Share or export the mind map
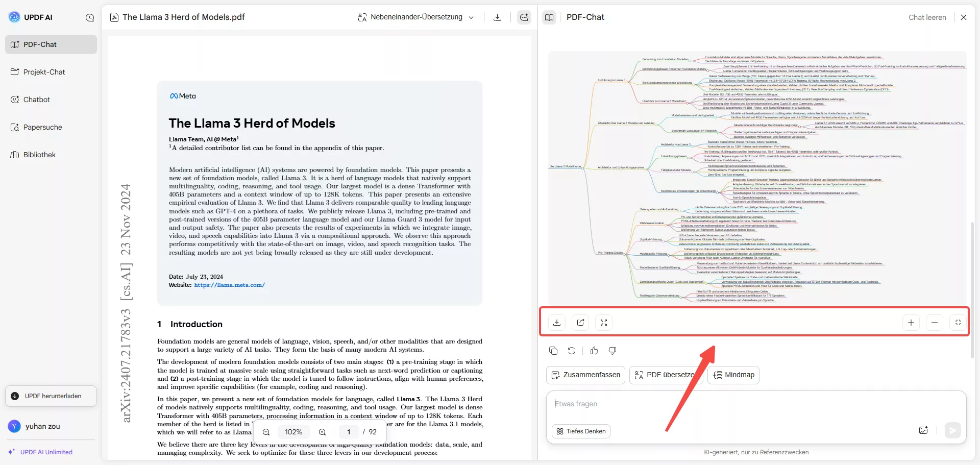980x465 pixels. click(580, 323)
